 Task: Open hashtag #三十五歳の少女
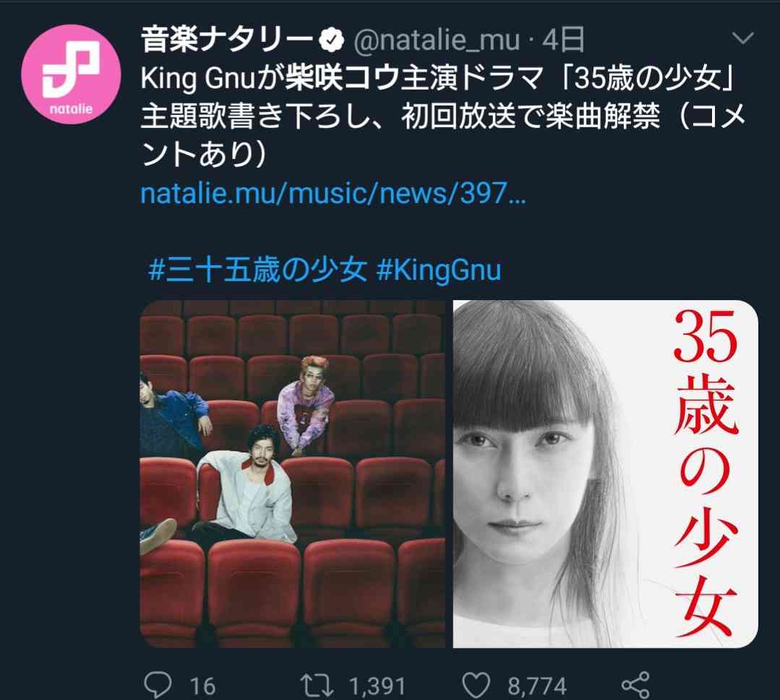[x=257, y=270]
